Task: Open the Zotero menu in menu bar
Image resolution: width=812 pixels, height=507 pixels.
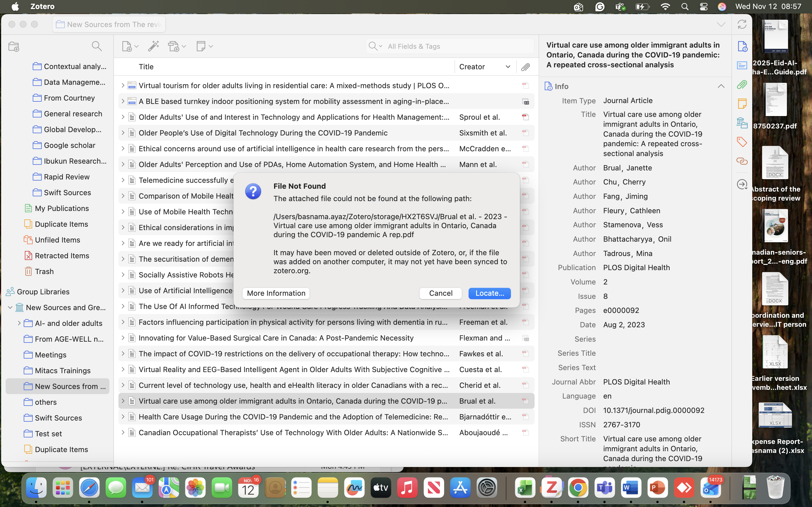Action: (x=42, y=7)
